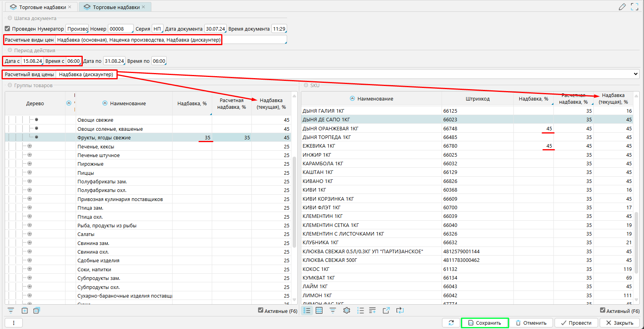Toggle fullscreen with the top-right expand icon
This screenshot has width=644, height=329.
(x=635, y=7)
